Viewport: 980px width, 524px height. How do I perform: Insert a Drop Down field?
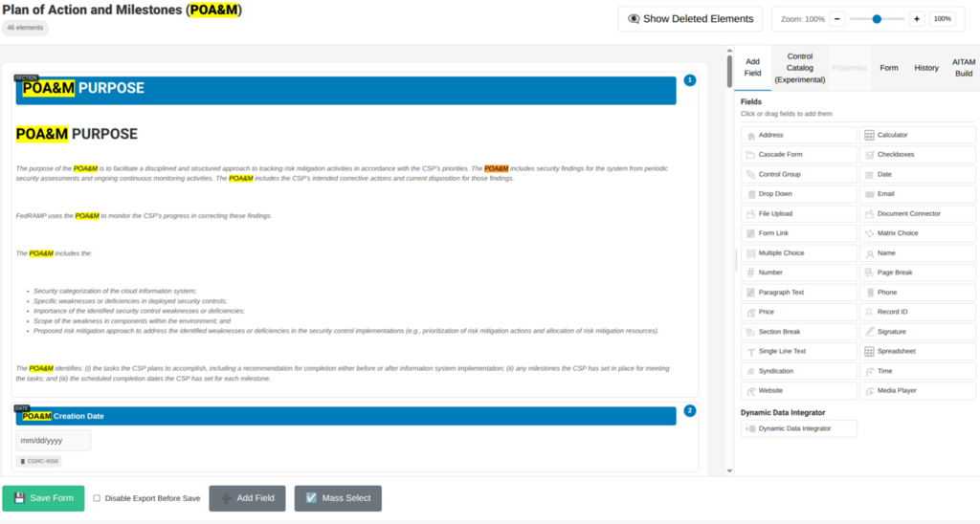pyautogui.click(x=798, y=193)
